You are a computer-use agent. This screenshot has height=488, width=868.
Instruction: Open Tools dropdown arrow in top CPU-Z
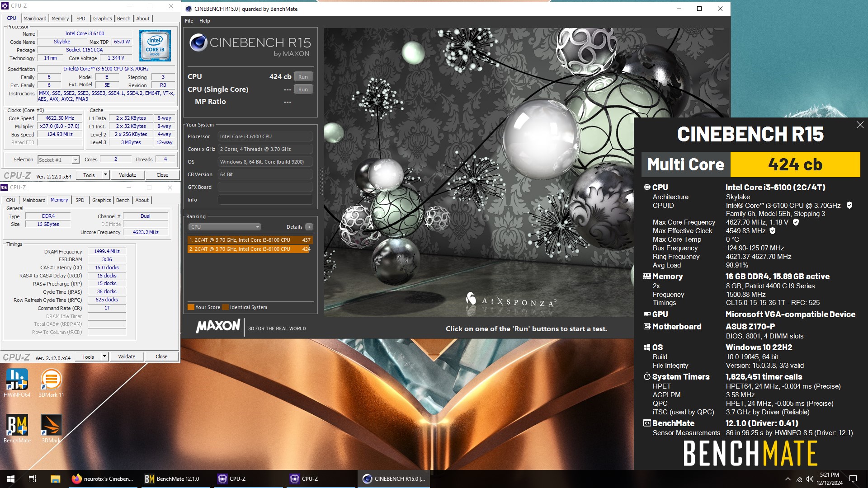point(105,175)
